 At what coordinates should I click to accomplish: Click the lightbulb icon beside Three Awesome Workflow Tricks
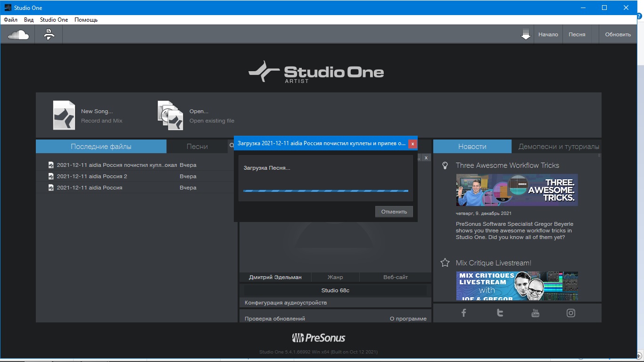click(445, 165)
